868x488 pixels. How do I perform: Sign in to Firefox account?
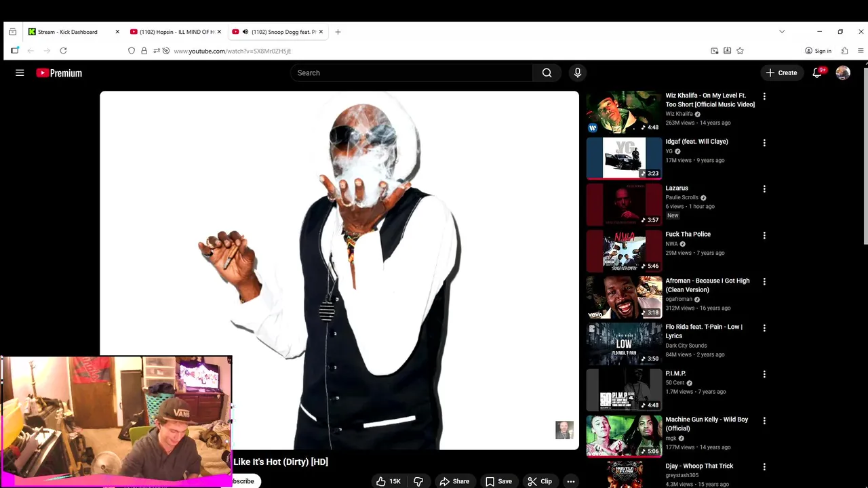pos(818,51)
